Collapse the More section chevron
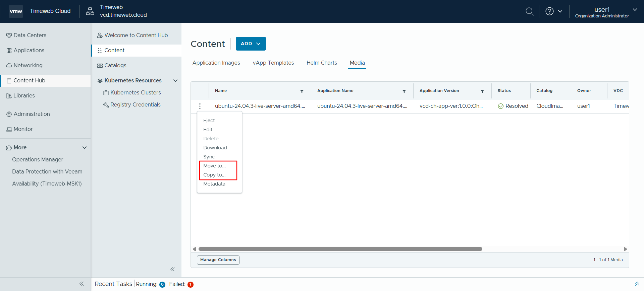This screenshot has width=644, height=291. click(85, 148)
